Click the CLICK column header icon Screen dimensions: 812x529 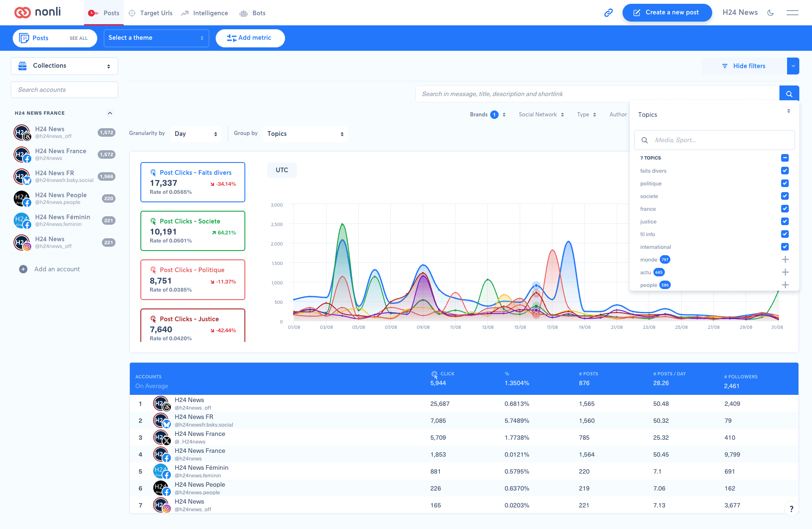[x=434, y=374]
